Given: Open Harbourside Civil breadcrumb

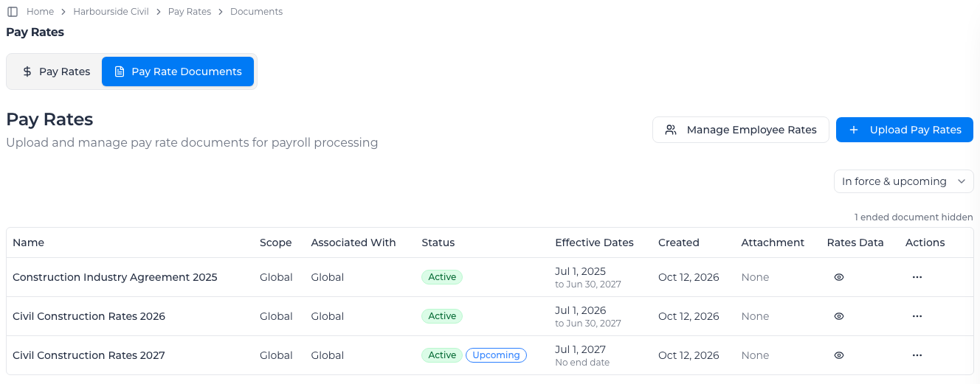Looking at the screenshot, I should click(x=111, y=12).
